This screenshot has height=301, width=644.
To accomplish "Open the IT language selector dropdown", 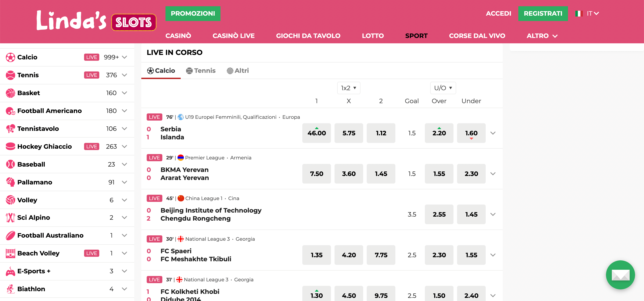I will click(x=593, y=13).
